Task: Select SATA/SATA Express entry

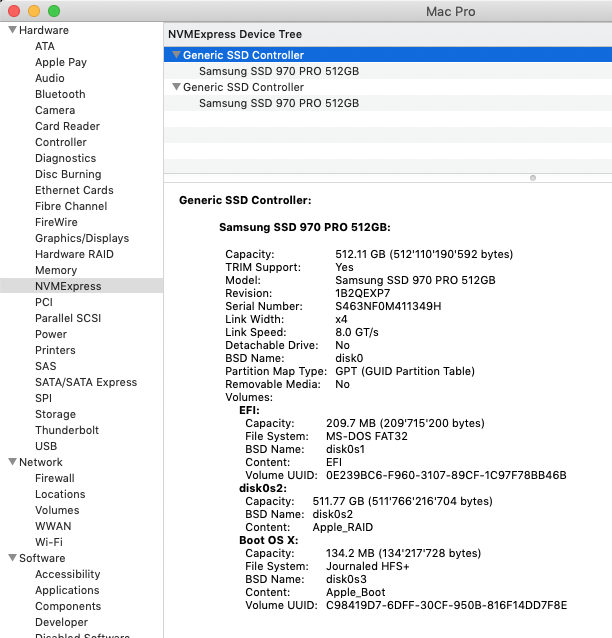Action: pos(86,382)
